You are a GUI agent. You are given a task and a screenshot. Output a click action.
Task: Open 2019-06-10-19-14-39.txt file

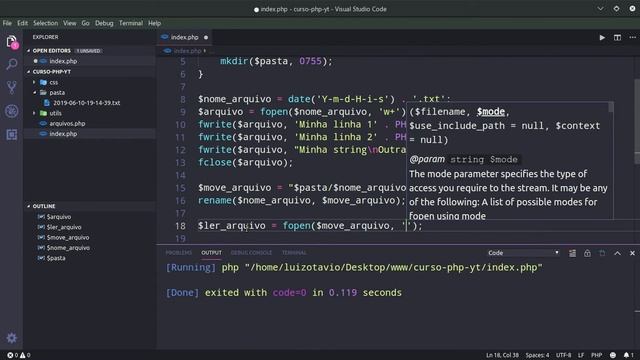(x=87, y=103)
